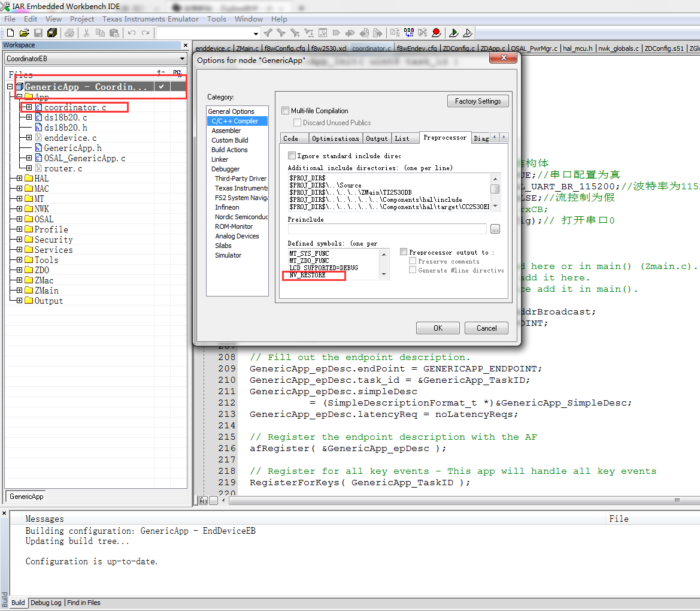Click the Preinclude browse button
Image resolution: width=700 pixels, height=611 pixels.
pos(495,229)
